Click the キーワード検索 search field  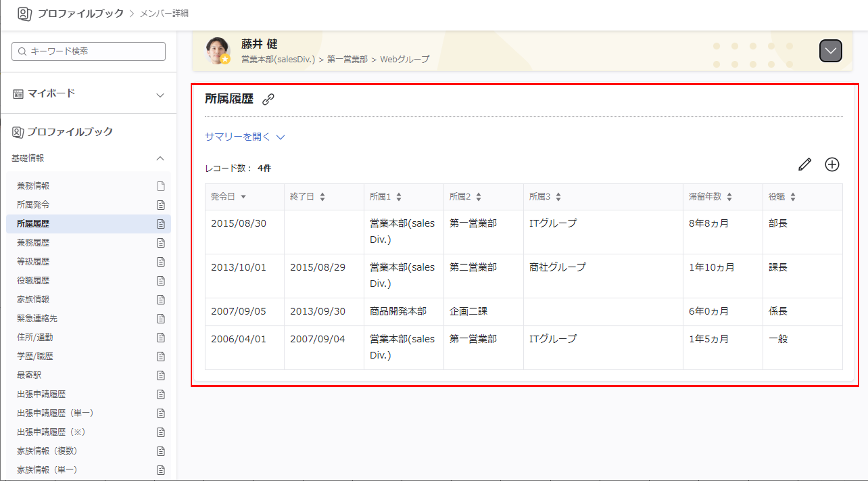click(88, 51)
